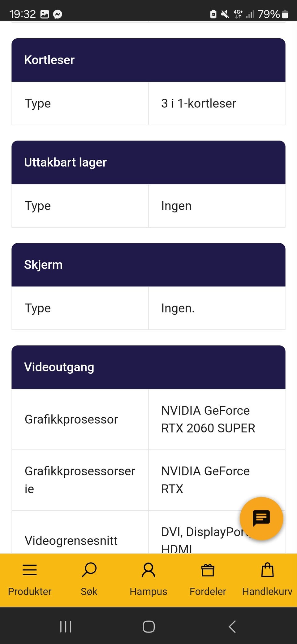Tap the gallery notification icon in status bar
The height and width of the screenshot is (644, 297).
coord(45,14)
